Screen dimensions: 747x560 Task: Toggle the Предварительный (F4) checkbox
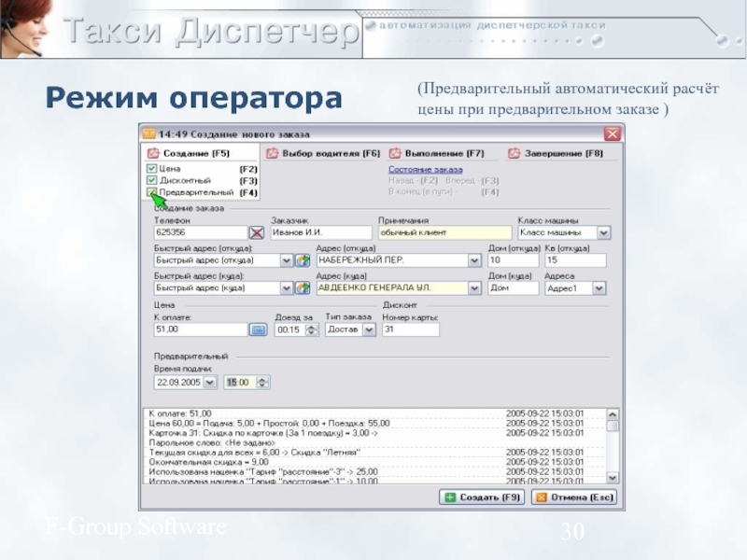point(151,192)
